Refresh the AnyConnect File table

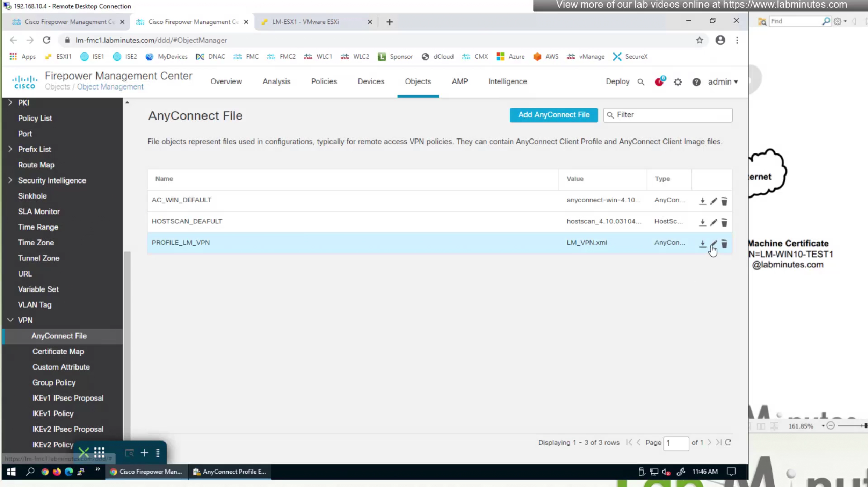coord(728,442)
